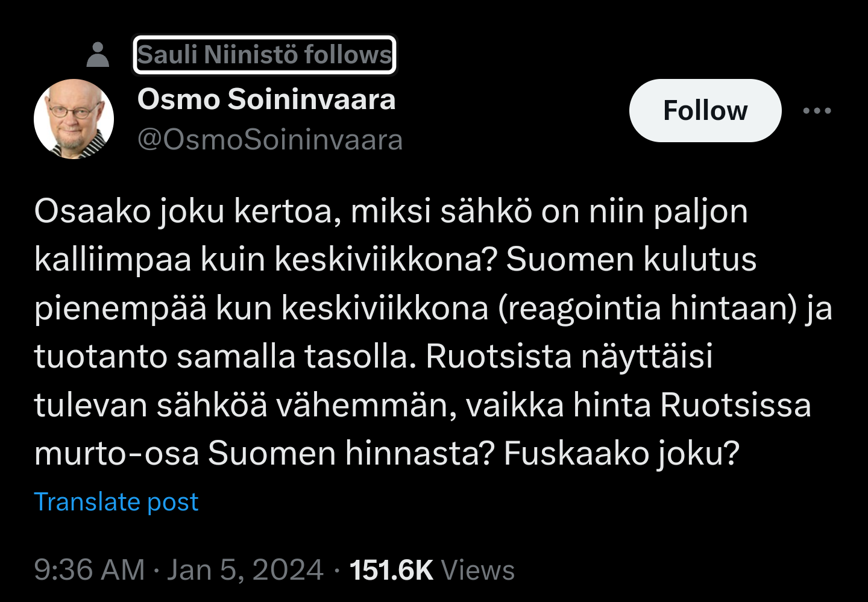The width and height of the screenshot is (868, 602).
Task: Open the three-dot more options menu
Action: [817, 111]
